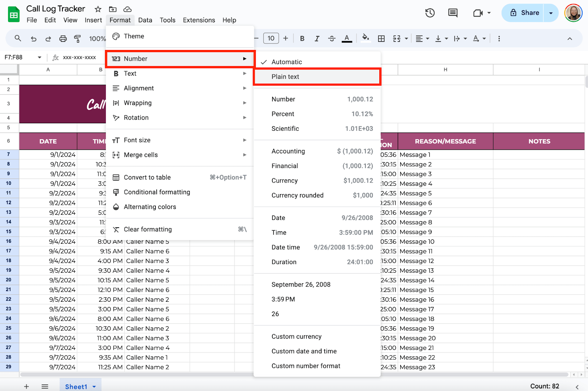
Task: Click the Share button
Action: [524, 13]
